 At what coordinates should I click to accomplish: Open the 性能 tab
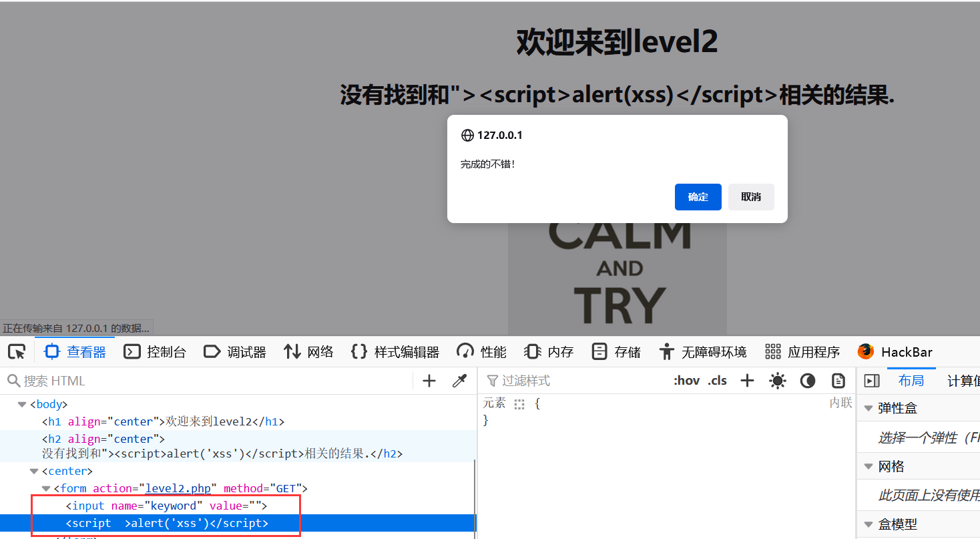point(481,351)
